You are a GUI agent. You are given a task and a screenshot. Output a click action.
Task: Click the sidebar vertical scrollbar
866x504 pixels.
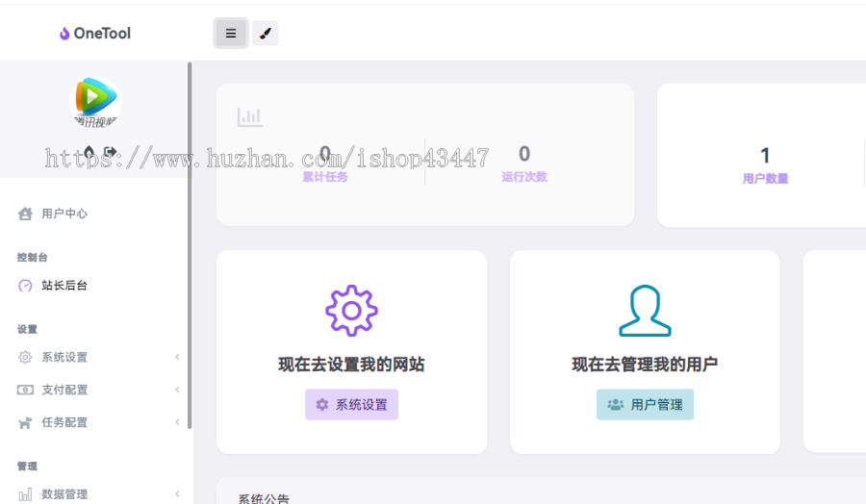click(190, 245)
